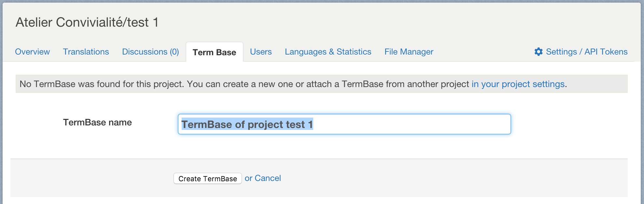Viewport: 644px width, 204px height.
Task: Switch to the Overview tab
Action: click(x=32, y=52)
